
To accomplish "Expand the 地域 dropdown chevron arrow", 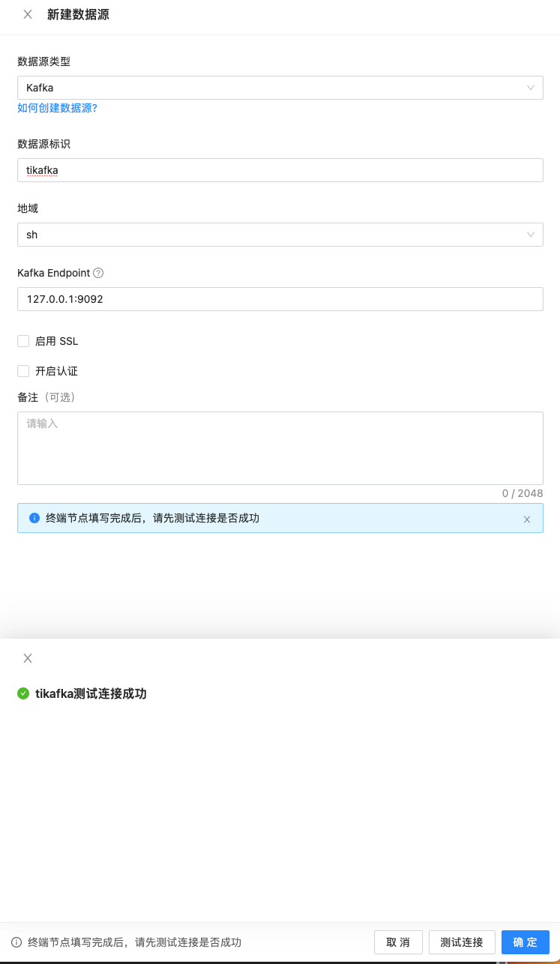I will 531,235.
